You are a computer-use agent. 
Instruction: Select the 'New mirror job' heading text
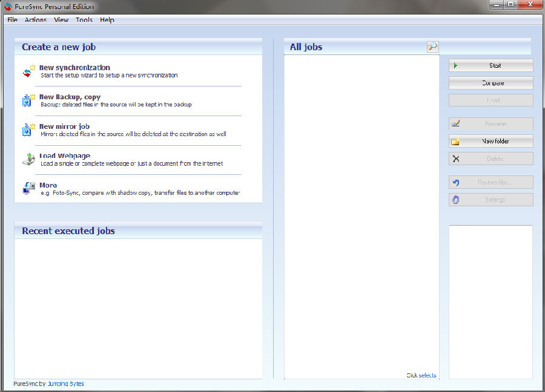[x=64, y=126]
